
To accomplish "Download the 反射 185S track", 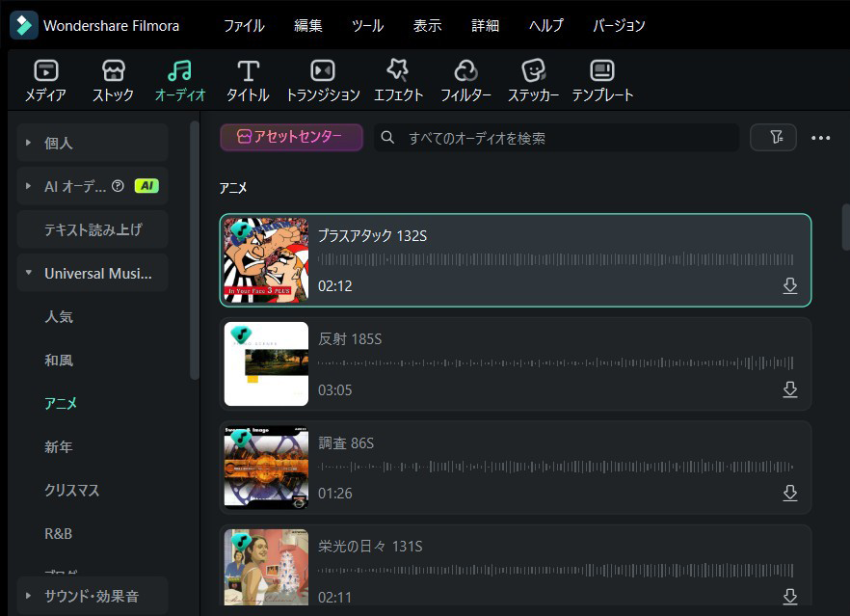I will click(790, 389).
